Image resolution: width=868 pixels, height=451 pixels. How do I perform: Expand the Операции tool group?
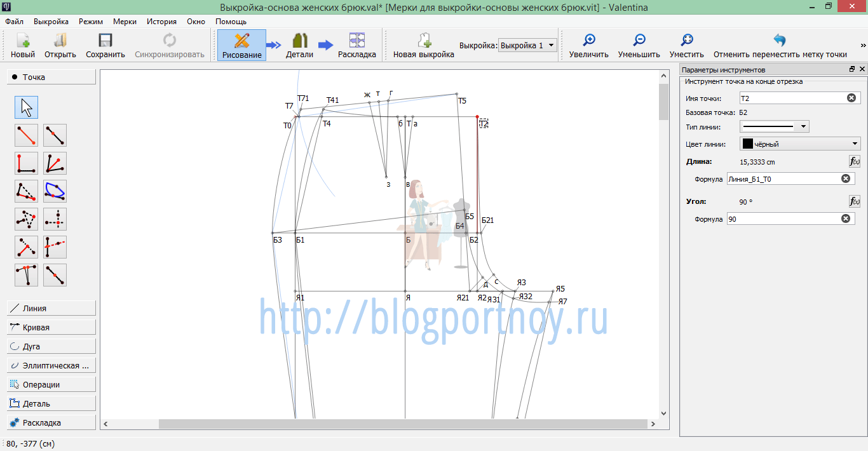pyautogui.click(x=51, y=384)
